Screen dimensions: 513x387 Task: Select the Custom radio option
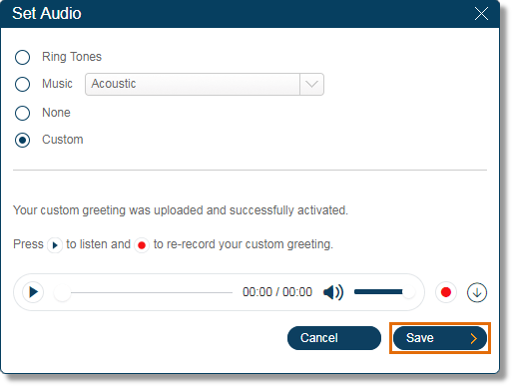[22, 140]
